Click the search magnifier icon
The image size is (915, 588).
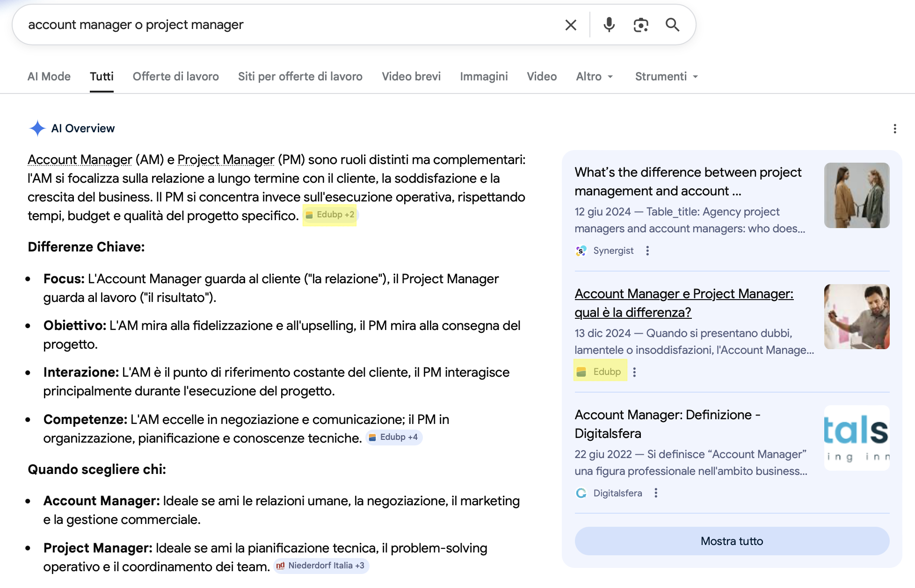pos(672,24)
